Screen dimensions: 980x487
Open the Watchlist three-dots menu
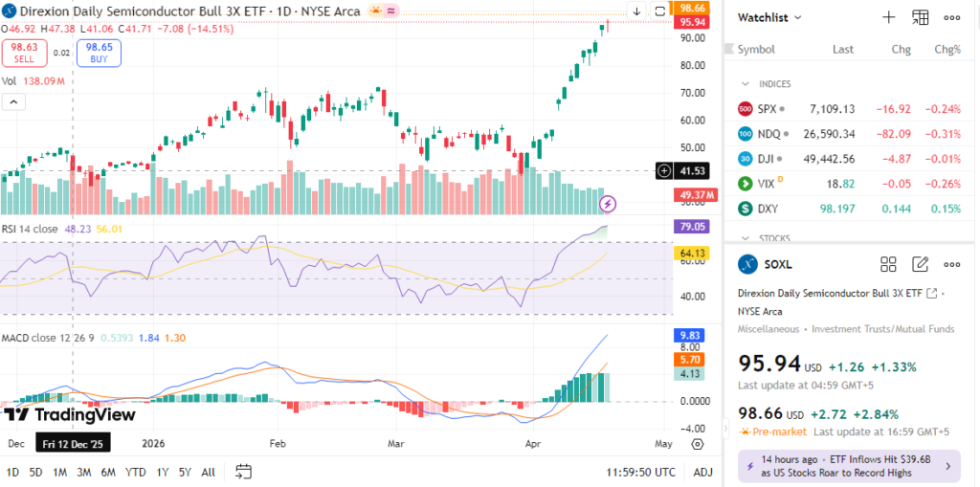[951, 17]
